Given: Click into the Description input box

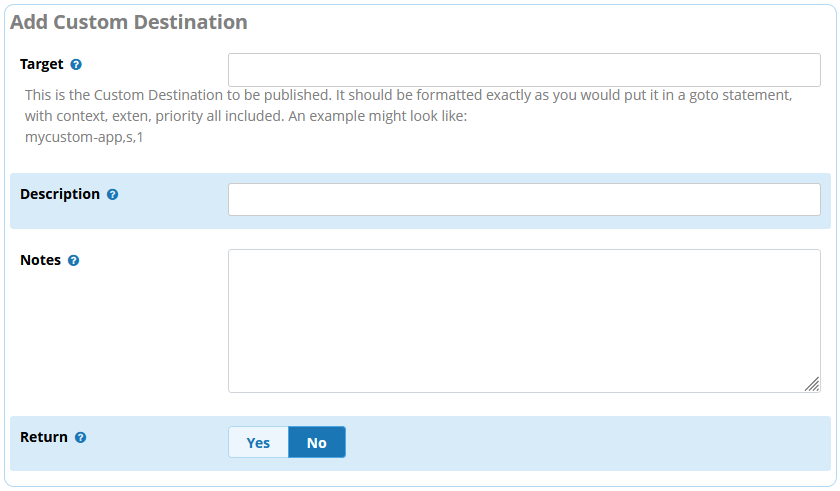Looking at the screenshot, I should click(524, 200).
